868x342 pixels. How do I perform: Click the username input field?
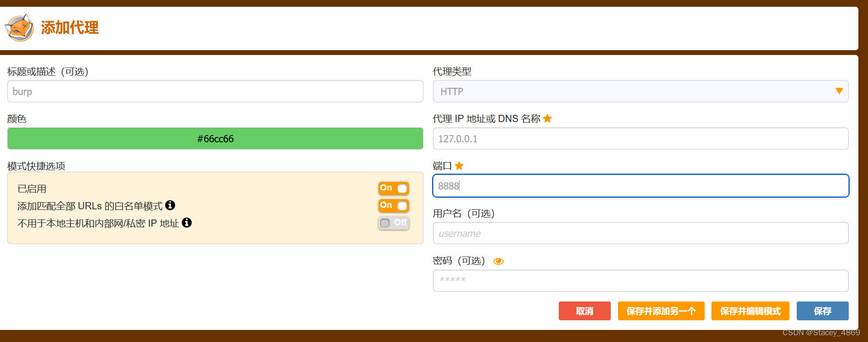[x=641, y=233]
